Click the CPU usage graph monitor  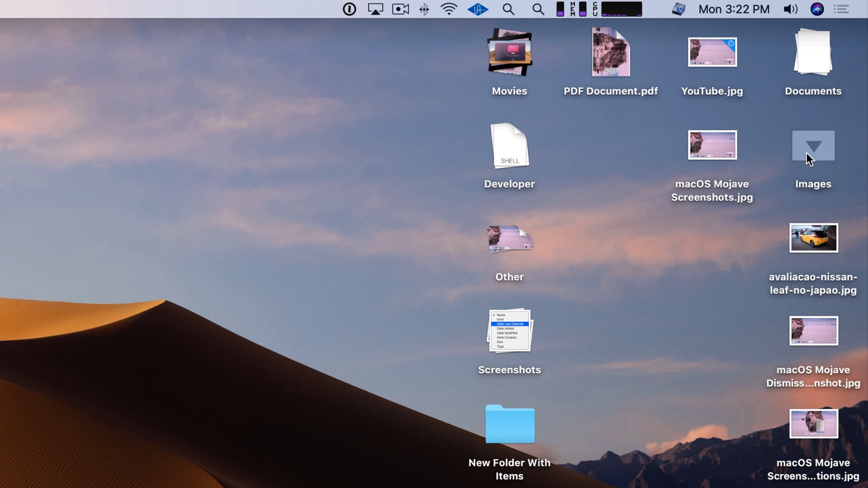(x=621, y=9)
